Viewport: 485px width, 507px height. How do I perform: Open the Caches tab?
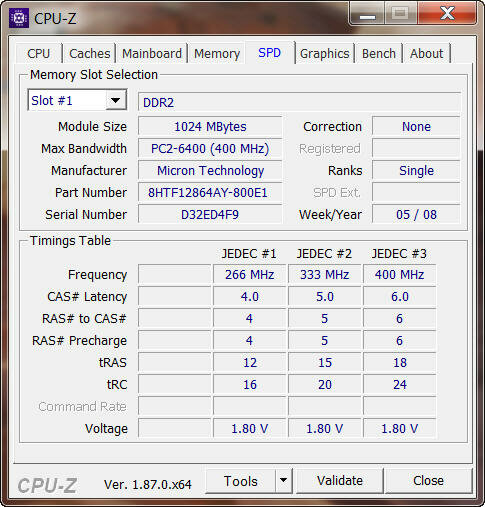coord(89,53)
